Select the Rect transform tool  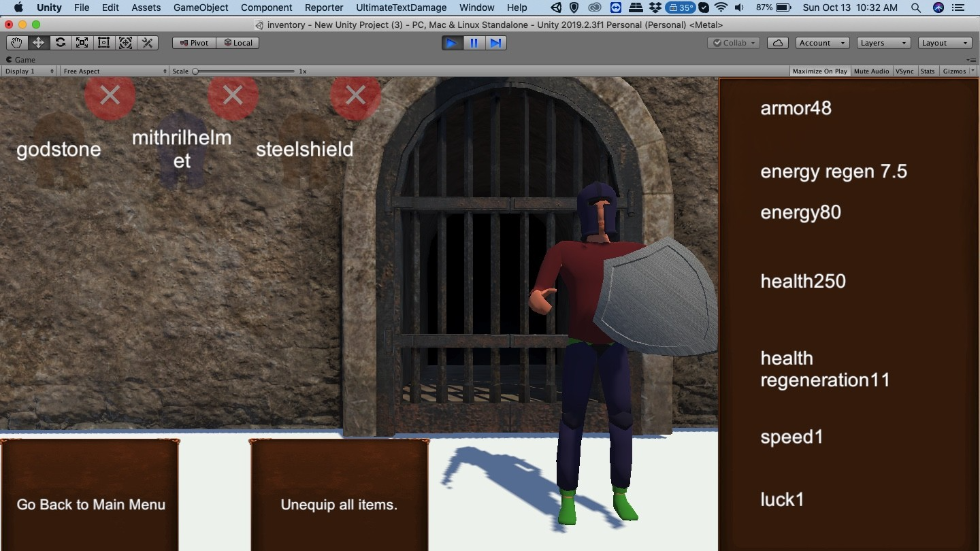click(x=104, y=43)
